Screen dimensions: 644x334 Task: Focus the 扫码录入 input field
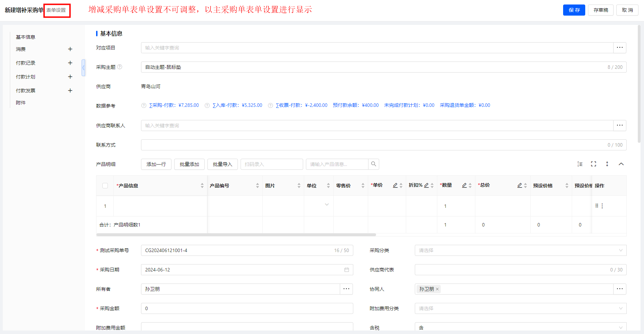tap(272, 164)
